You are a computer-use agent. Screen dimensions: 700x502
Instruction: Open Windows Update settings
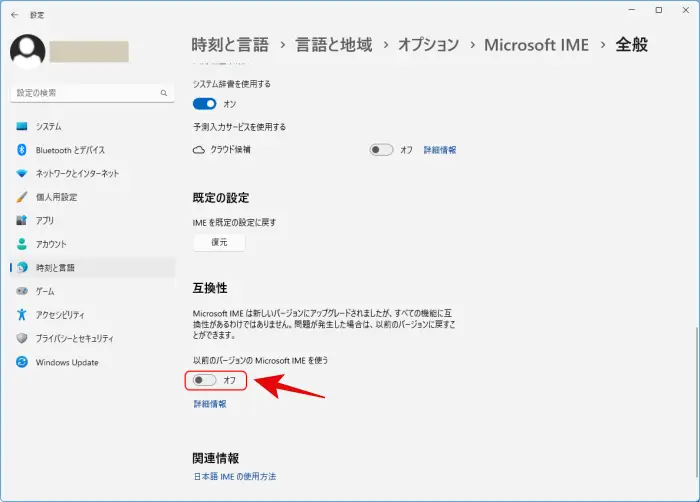(x=92, y=362)
